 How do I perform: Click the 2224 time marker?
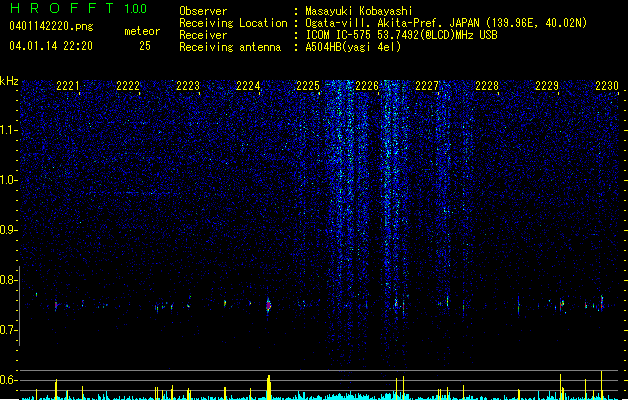click(248, 86)
